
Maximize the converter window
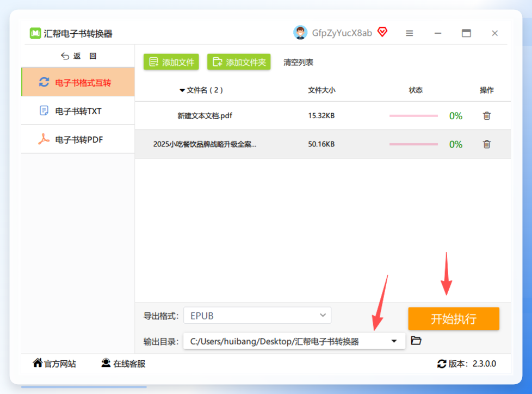467,33
